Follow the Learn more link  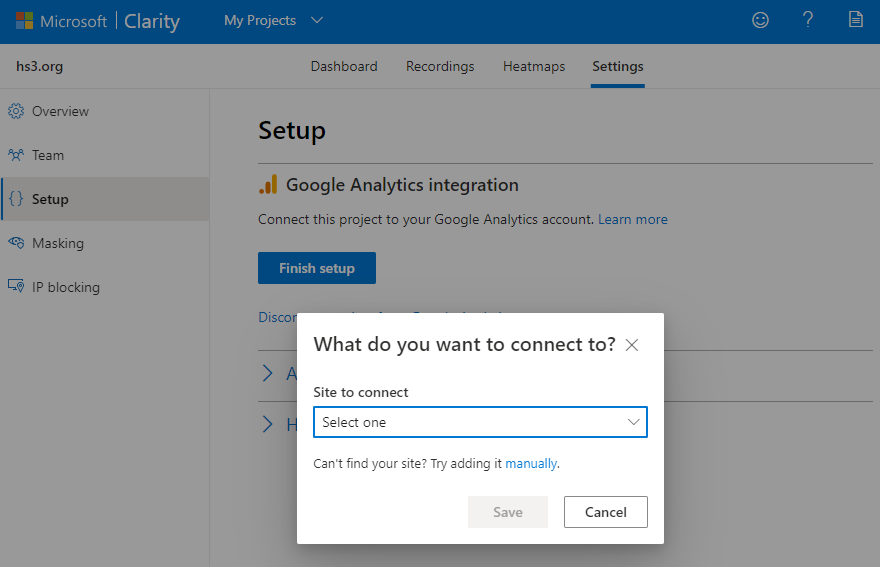pos(632,220)
